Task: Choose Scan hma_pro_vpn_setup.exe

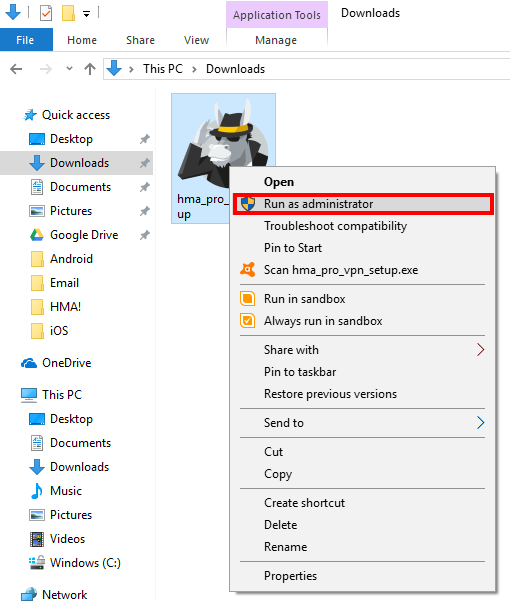Action: [x=362, y=270]
